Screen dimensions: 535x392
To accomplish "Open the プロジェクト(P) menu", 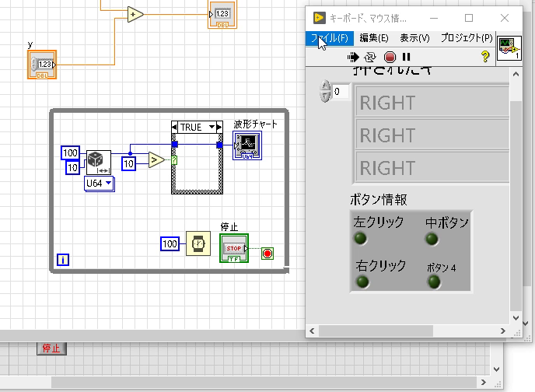I will tap(467, 37).
